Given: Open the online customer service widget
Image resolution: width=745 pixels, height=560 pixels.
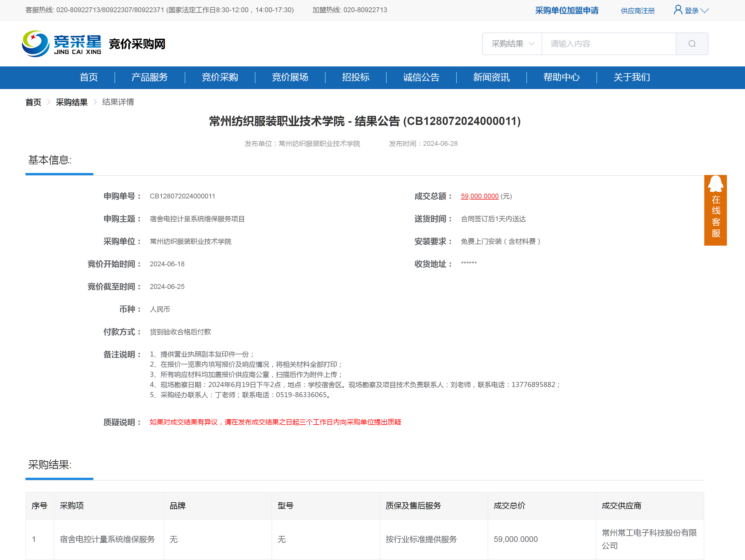Looking at the screenshot, I should point(715,210).
